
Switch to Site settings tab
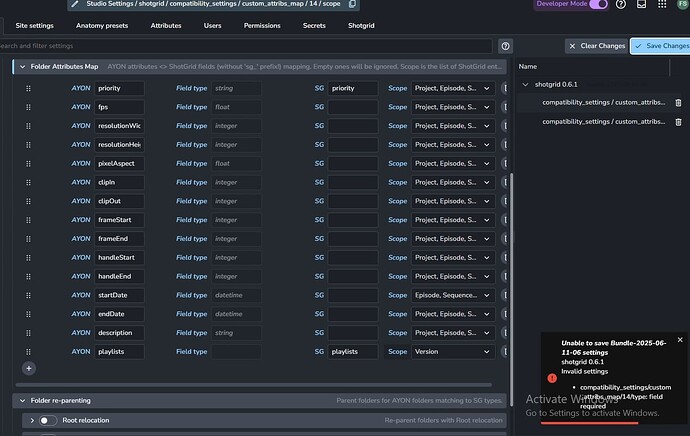tap(34, 26)
